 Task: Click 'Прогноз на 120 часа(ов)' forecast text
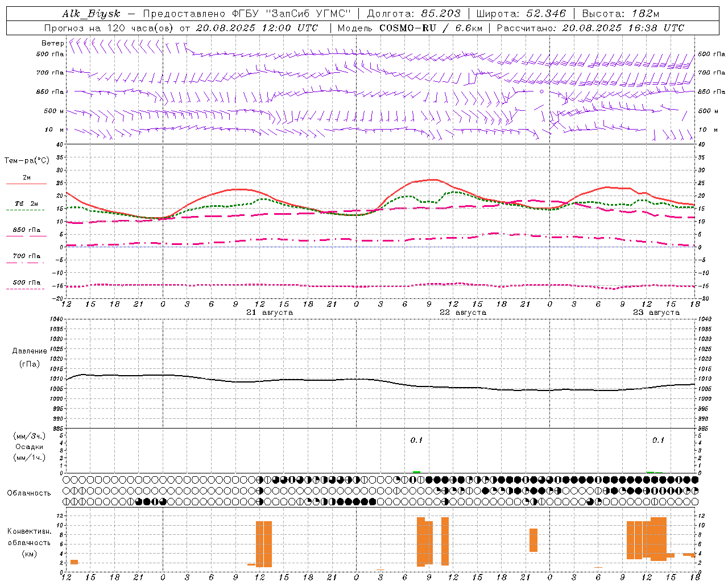tap(109, 28)
